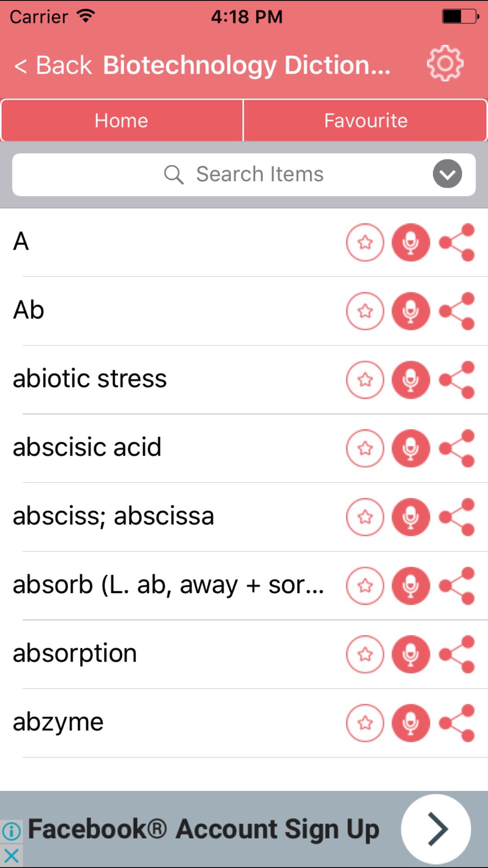Tap microphone icon for 'abiotic stress'
This screenshot has width=488, height=868.
pos(411,380)
